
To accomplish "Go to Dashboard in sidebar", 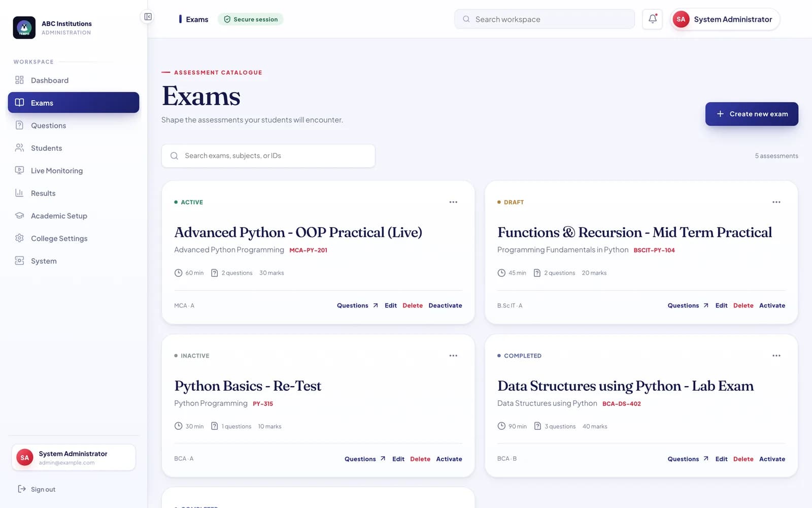I will click(x=74, y=80).
